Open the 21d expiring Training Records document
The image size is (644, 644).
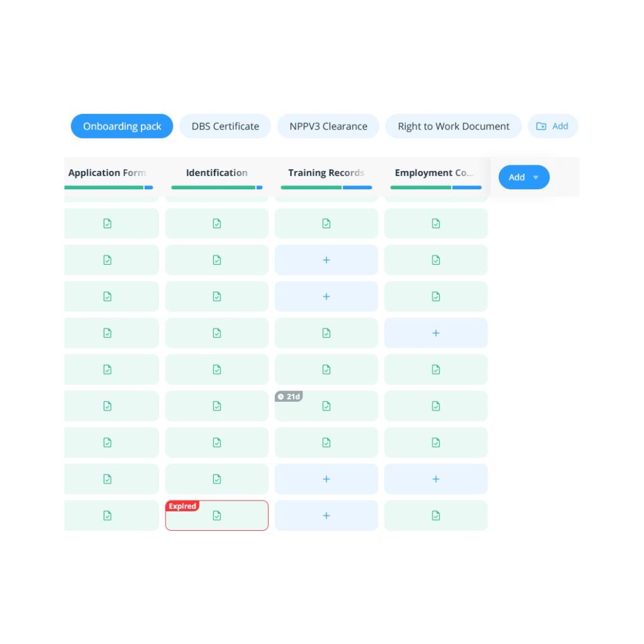click(326, 406)
